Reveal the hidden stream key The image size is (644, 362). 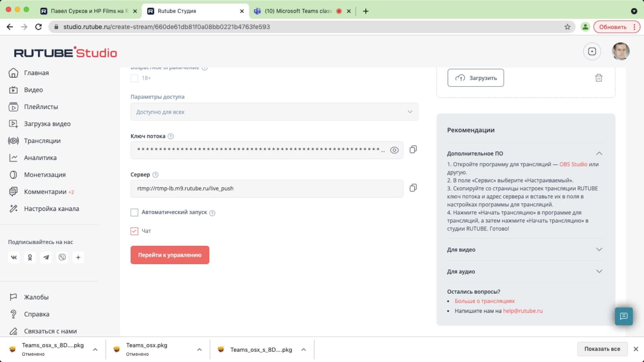pyautogui.click(x=394, y=150)
